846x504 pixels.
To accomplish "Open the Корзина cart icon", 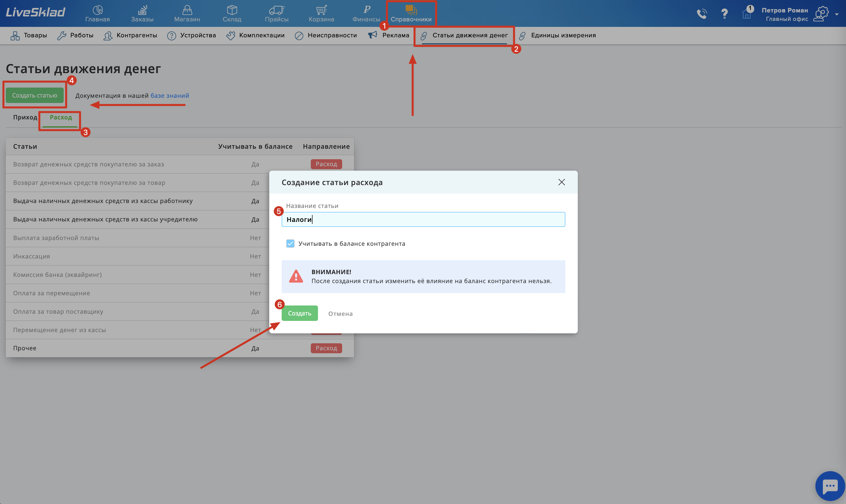I will (x=321, y=10).
